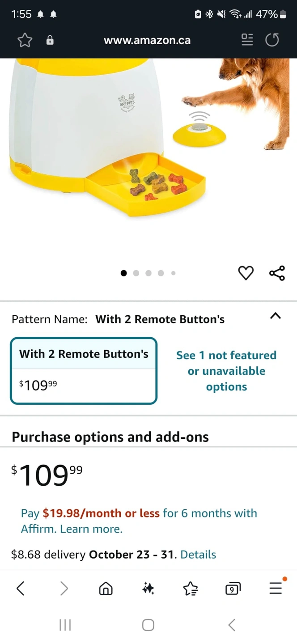
Task: Collapse the Pattern Name section
Action: (x=276, y=316)
